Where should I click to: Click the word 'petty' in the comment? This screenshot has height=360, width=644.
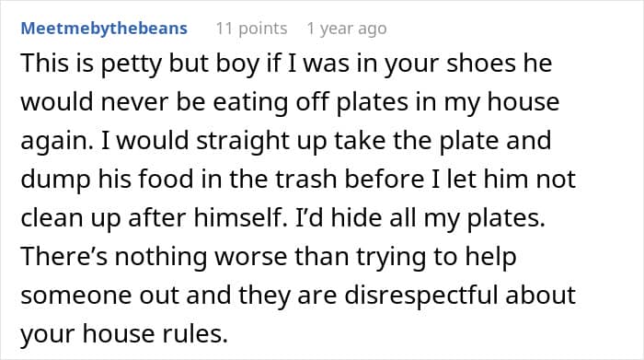tap(132, 64)
